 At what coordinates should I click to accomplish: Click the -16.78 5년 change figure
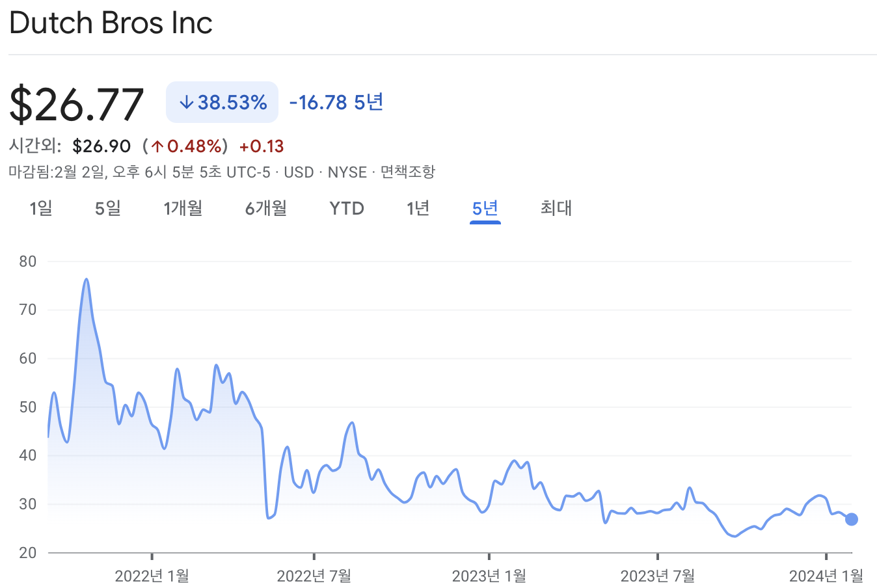(x=335, y=102)
